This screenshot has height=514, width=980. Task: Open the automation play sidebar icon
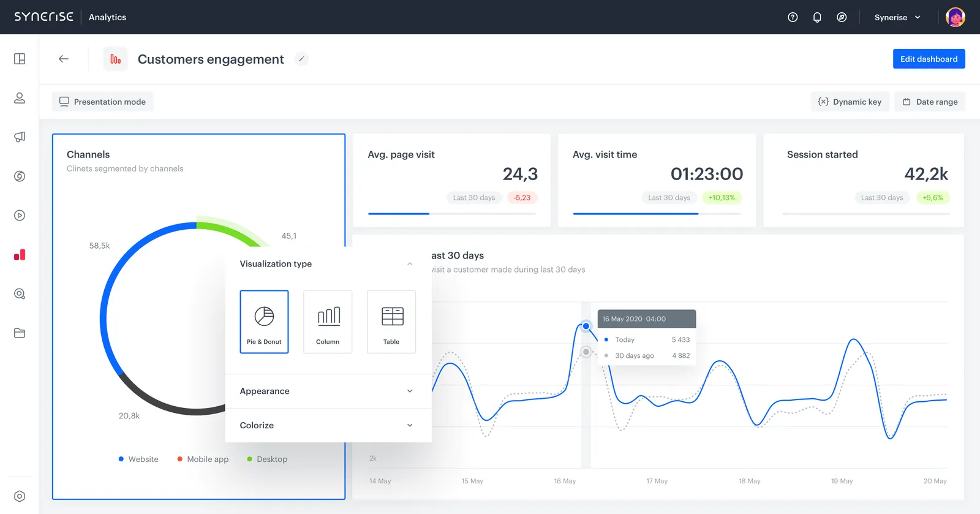[20, 216]
